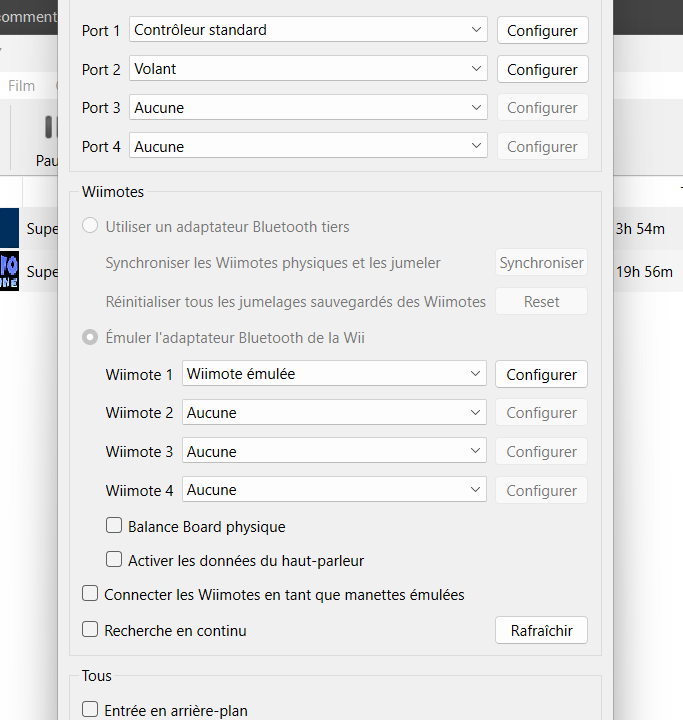683x720 pixels.
Task: Expand the Port 4 dropdown
Action: coord(308,147)
